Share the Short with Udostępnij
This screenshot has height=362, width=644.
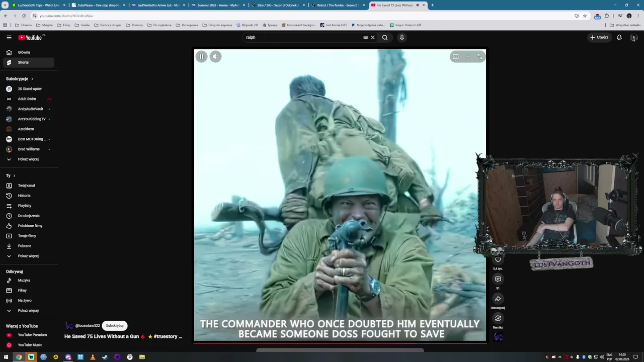point(498,299)
